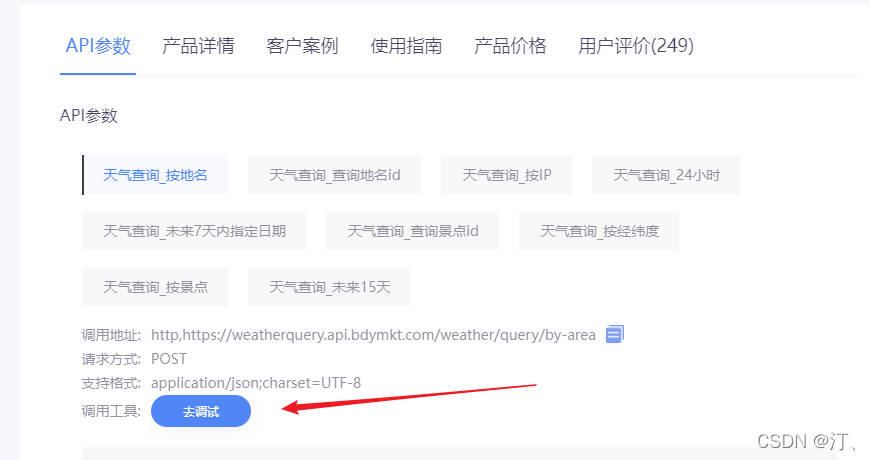Select 天气查询_按经纬度 API option

coord(599,231)
